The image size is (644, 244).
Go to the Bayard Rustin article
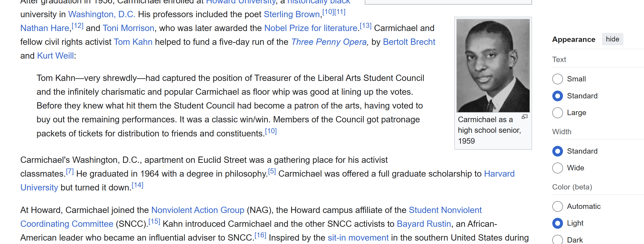(424, 224)
